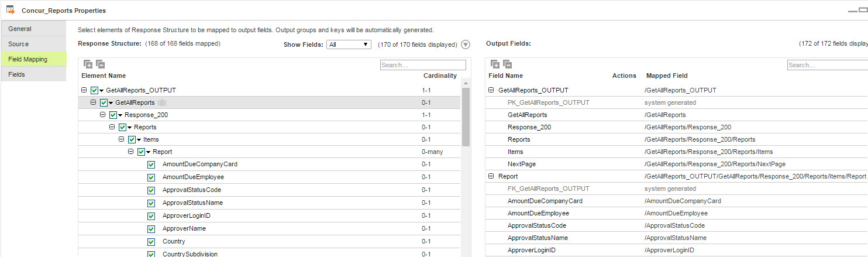Click the Response Structure vertical scrollbar thumb

[466, 117]
